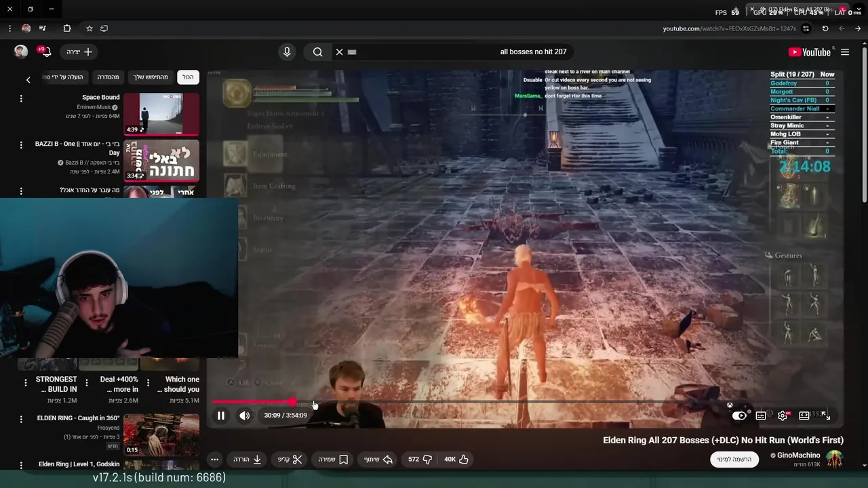The width and height of the screenshot is (868, 488).
Task: Open site settings tune icon in address bar
Action: 806,28
